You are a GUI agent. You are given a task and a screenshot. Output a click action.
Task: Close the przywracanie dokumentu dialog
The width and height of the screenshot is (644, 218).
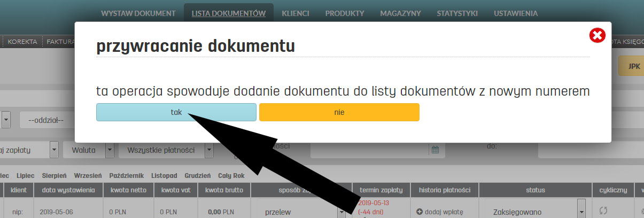coord(597,36)
